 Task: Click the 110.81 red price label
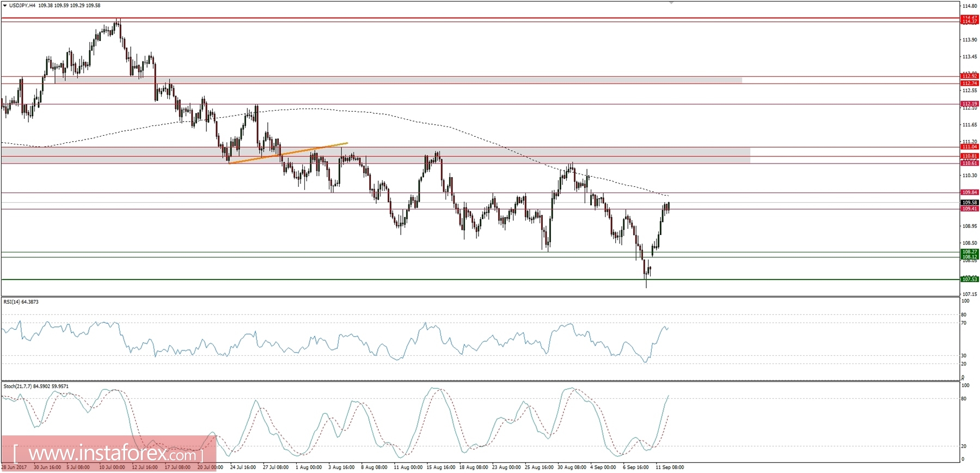coord(970,156)
